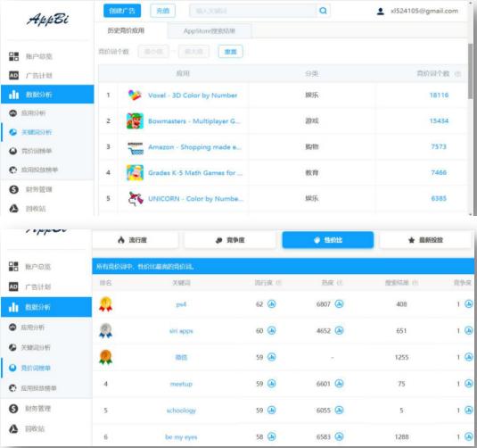Click the blue 创建广告 button
The image size is (477, 448).
point(122,11)
